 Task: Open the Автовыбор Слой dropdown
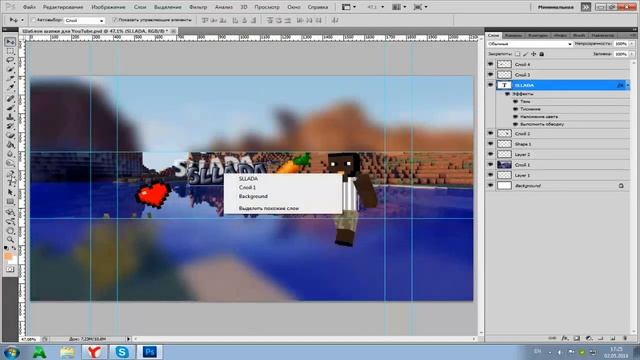coord(84,20)
